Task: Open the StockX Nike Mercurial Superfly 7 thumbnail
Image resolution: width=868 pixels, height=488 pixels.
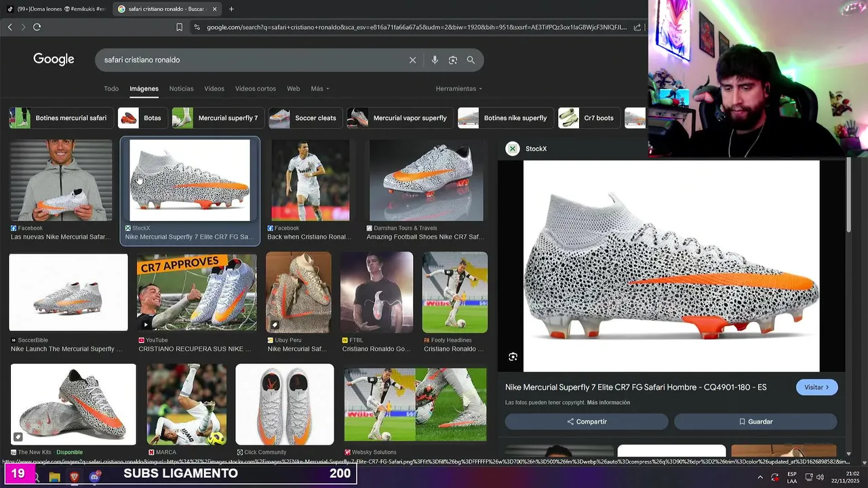Action: pos(190,180)
